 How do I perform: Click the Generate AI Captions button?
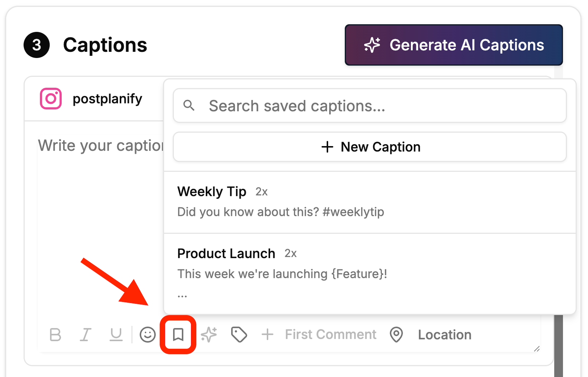pyautogui.click(x=453, y=45)
